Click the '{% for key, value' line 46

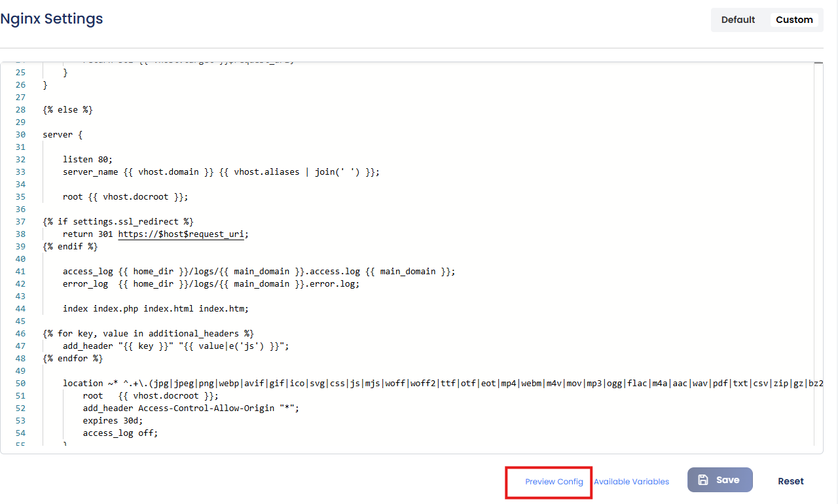coord(148,334)
